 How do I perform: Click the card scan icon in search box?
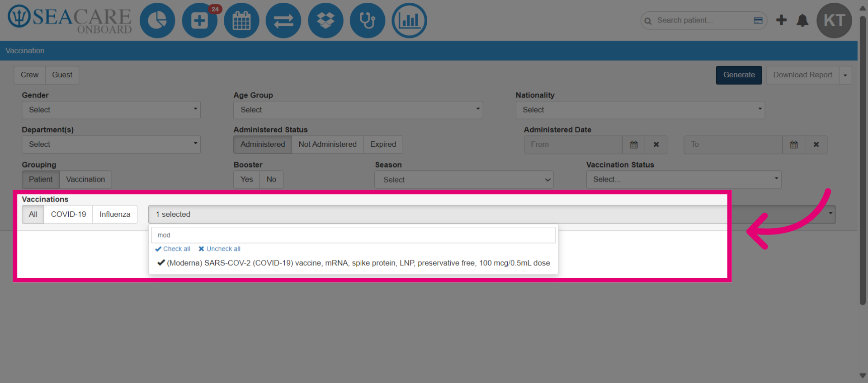coord(758,20)
